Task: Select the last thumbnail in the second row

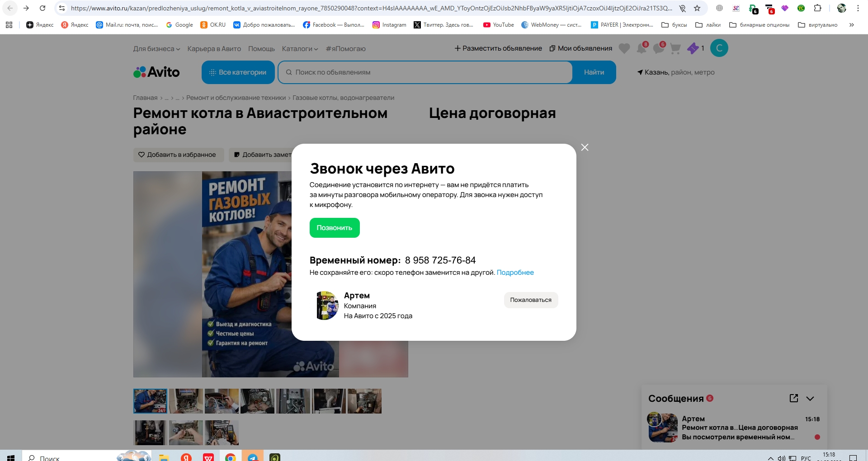Action: [222, 433]
